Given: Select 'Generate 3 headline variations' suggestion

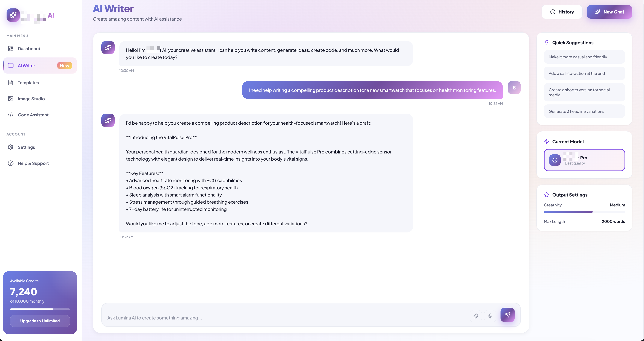Looking at the screenshot, I should [584, 111].
